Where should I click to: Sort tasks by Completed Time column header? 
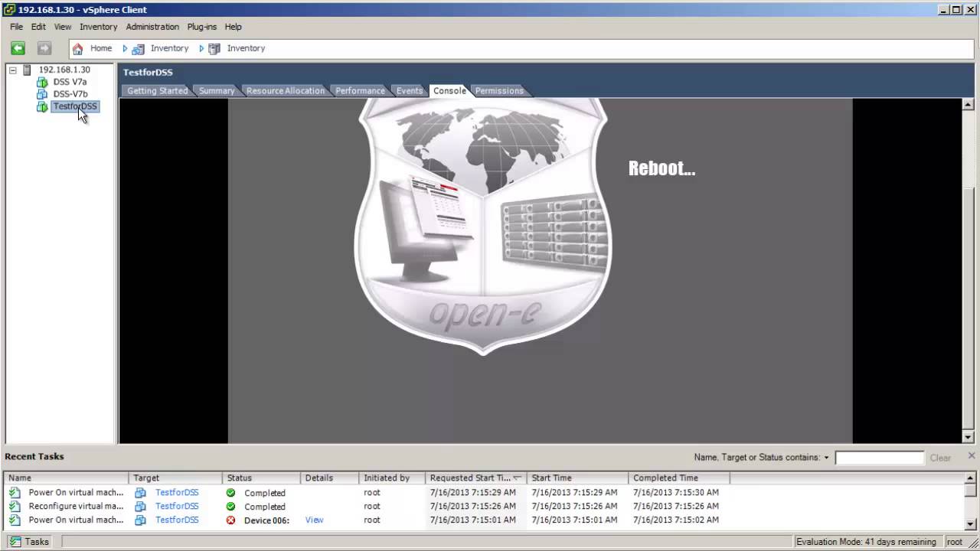point(678,478)
